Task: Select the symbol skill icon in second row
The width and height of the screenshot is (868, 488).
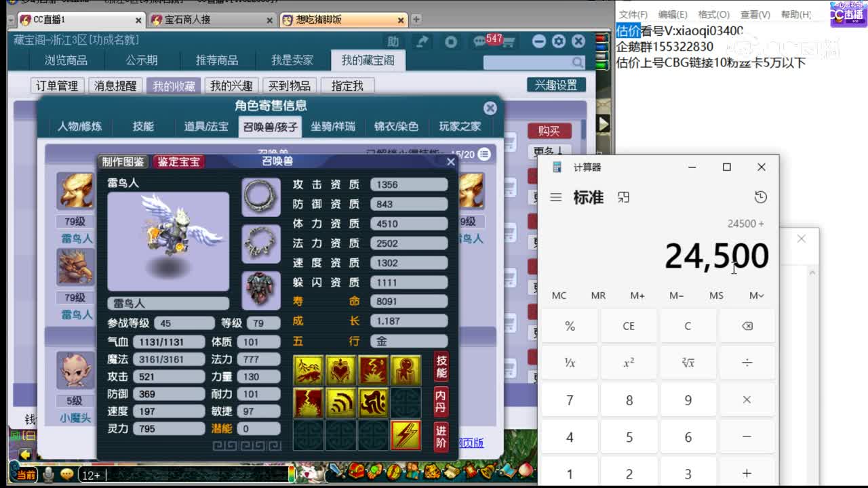Action: point(373,403)
